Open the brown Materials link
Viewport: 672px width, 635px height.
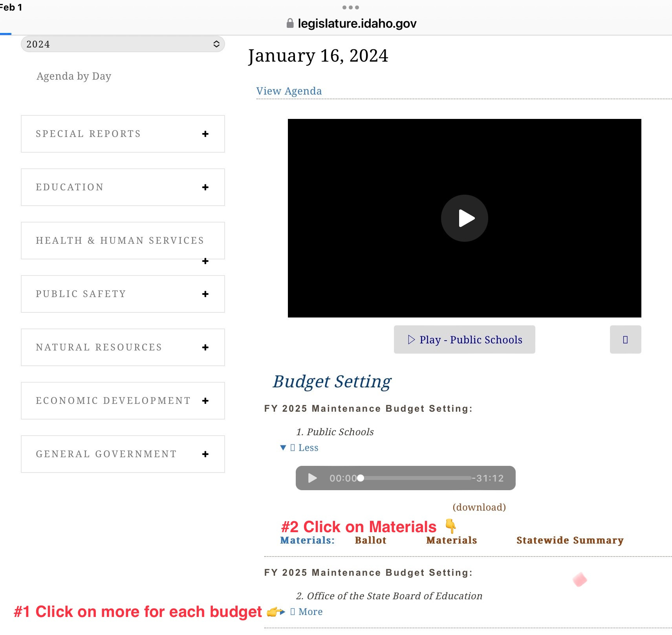point(452,540)
